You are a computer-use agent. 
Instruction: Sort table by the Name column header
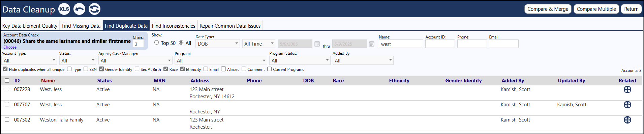coord(48,81)
